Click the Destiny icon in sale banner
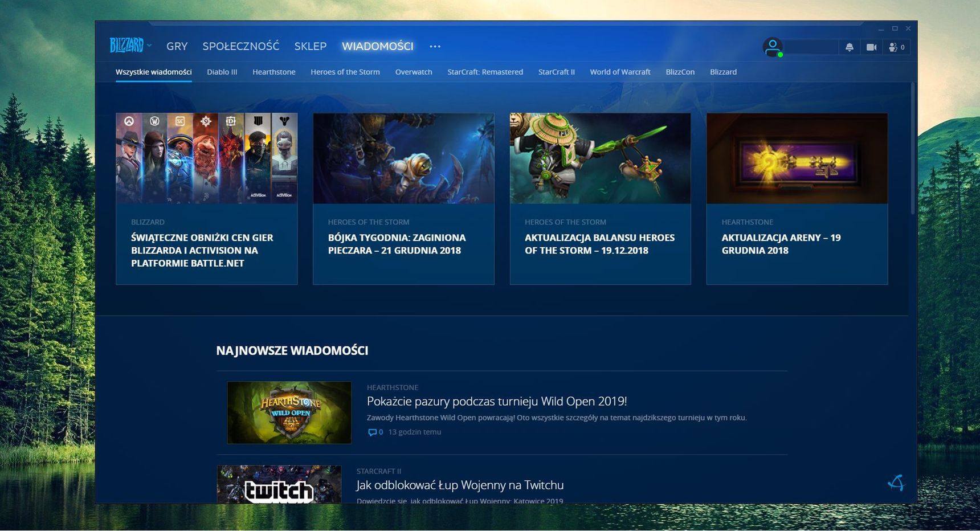The image size is (980, 531). (x=284, y=121)
